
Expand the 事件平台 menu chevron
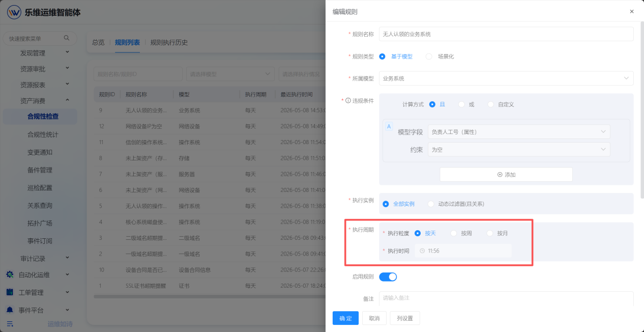68,310
